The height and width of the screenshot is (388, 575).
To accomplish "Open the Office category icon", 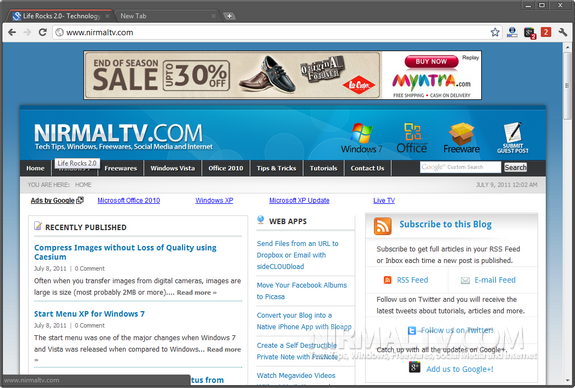I will point(412,138).
